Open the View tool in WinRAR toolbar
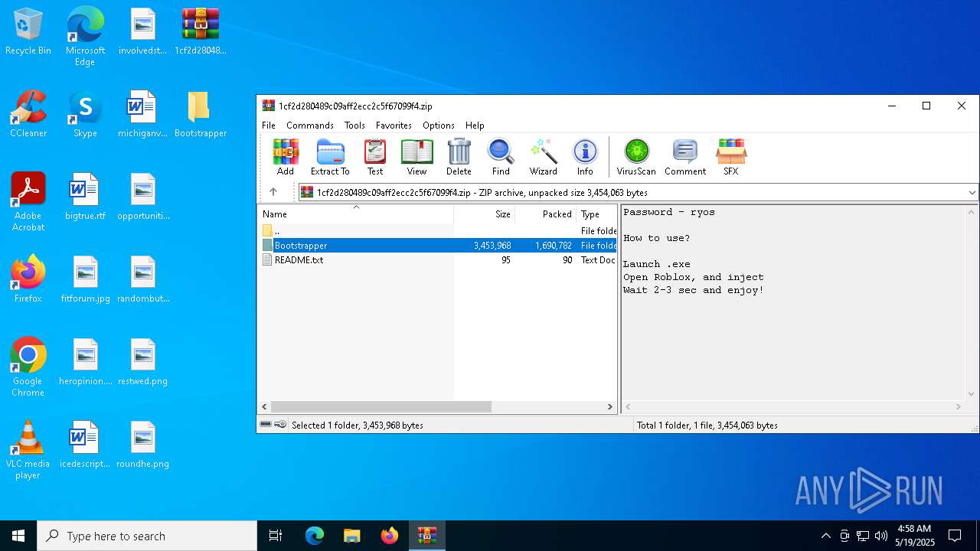980x551 pixels. tap(416, 158)
